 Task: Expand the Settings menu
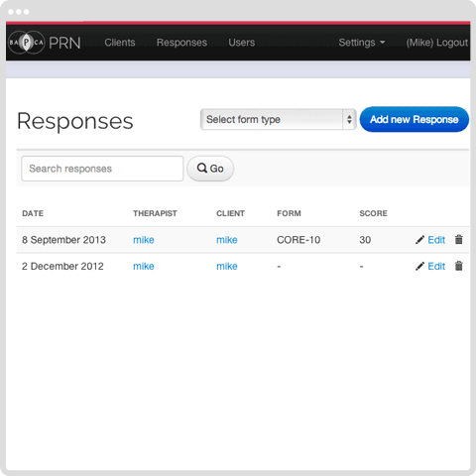[362, 43]
